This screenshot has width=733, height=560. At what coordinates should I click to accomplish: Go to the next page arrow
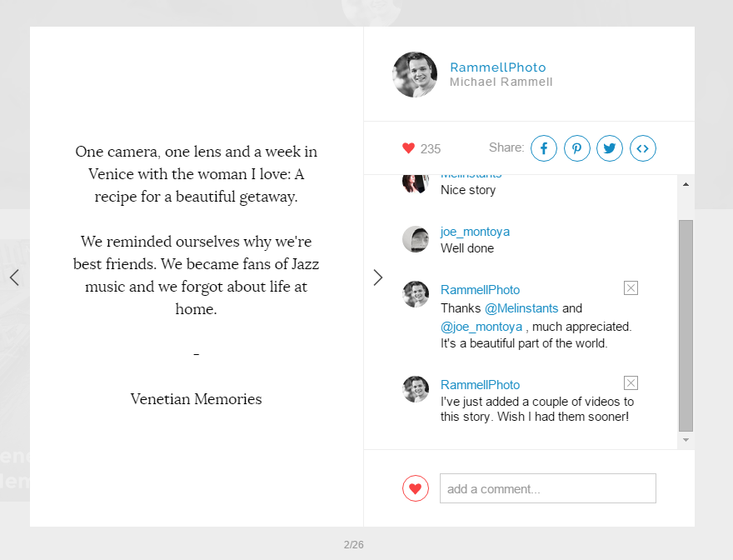point(378,277)
